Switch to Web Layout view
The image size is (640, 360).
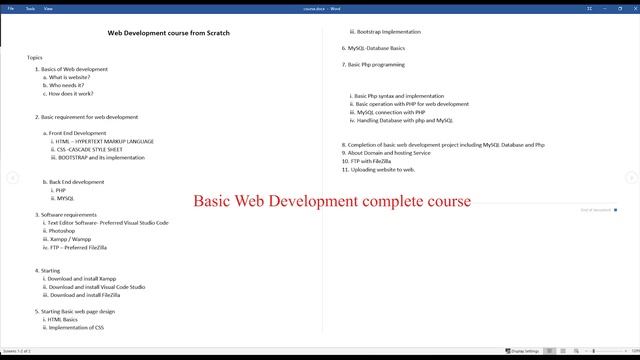click(x=576, y=351)
